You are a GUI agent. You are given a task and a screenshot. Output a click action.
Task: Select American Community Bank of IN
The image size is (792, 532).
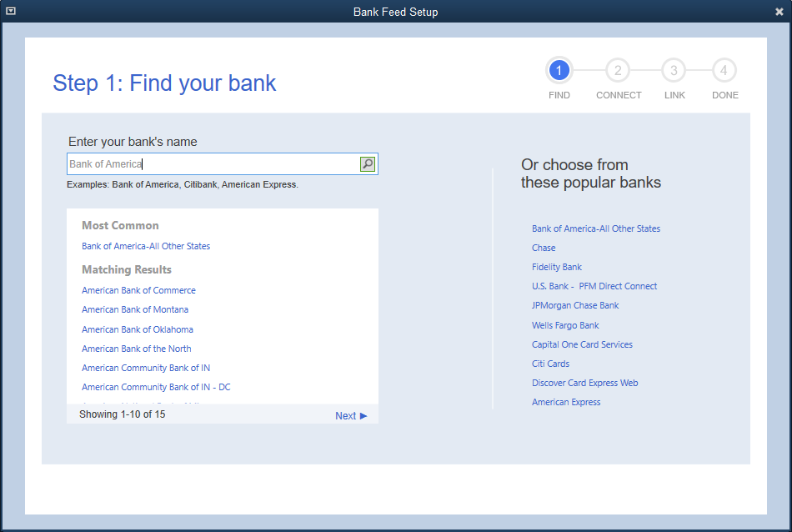(x=146, y=368)
